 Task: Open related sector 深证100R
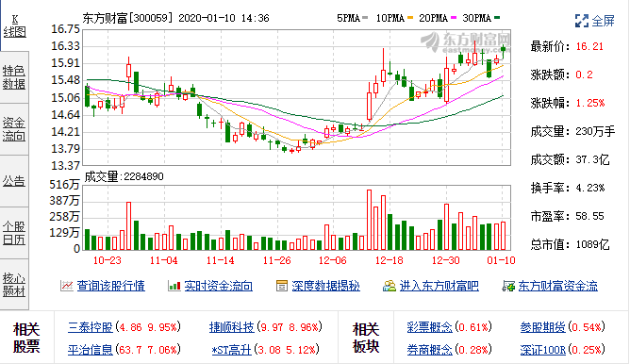pyautogui.click(x=543, y=350)
